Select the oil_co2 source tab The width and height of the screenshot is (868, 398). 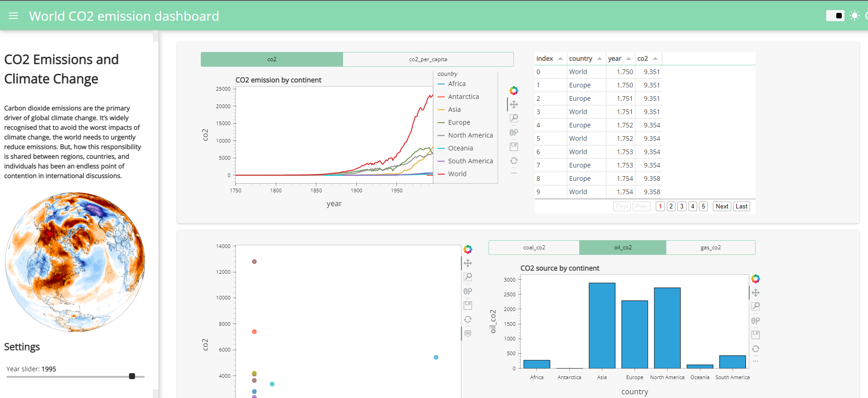pyautogui.click(x=623, y=248)
